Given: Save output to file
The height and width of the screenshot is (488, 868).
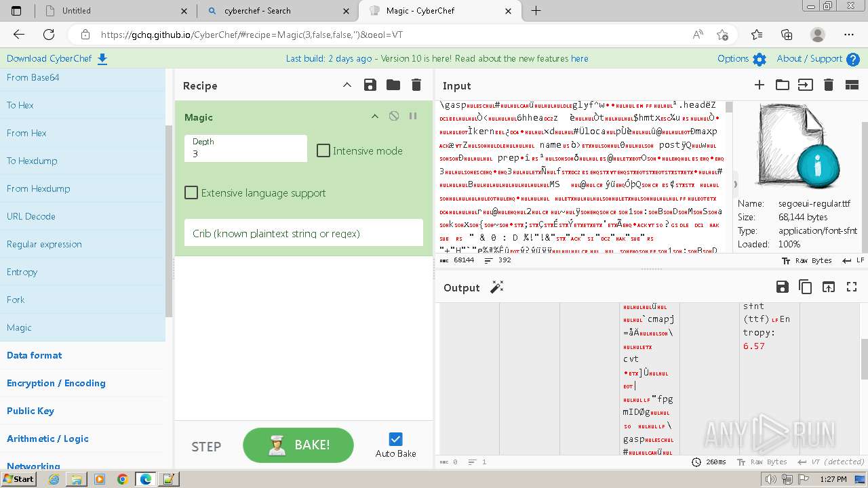Looking at the screenshot, I should [x=783, y=287].
